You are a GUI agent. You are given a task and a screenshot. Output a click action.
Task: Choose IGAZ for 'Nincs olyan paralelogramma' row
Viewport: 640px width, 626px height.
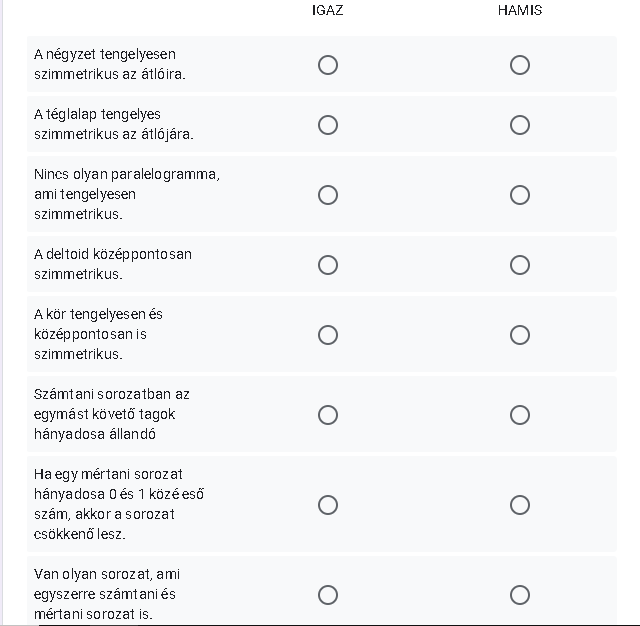click(x=328, y=195)
